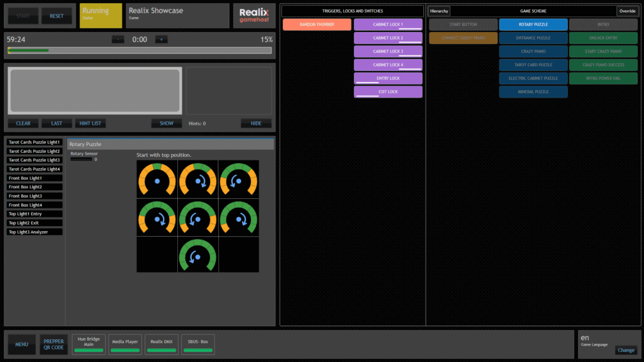Toggle the Exit Lock switch

pos(388,92)
